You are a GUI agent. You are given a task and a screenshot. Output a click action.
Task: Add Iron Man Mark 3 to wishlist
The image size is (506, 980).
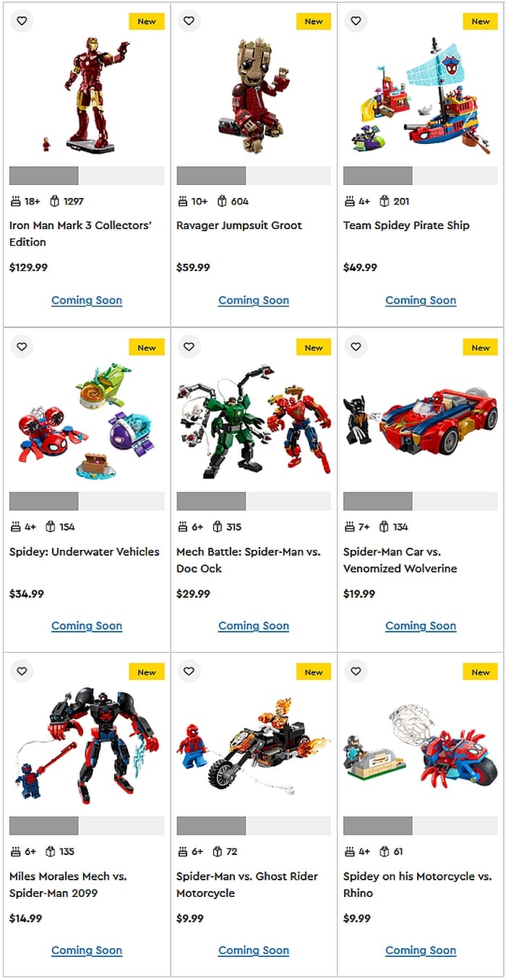[x=22, y=21]
